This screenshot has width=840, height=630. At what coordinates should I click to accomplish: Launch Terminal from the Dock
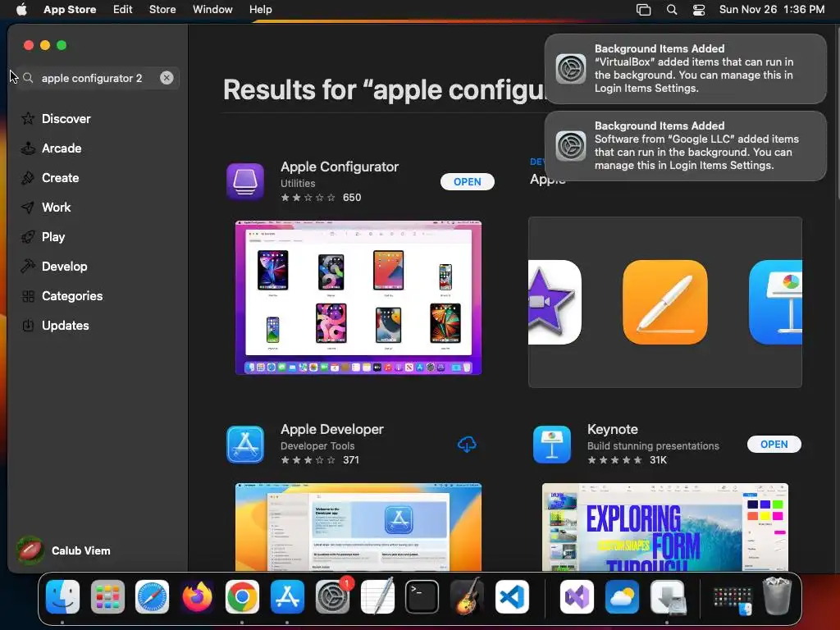point(422,597)
